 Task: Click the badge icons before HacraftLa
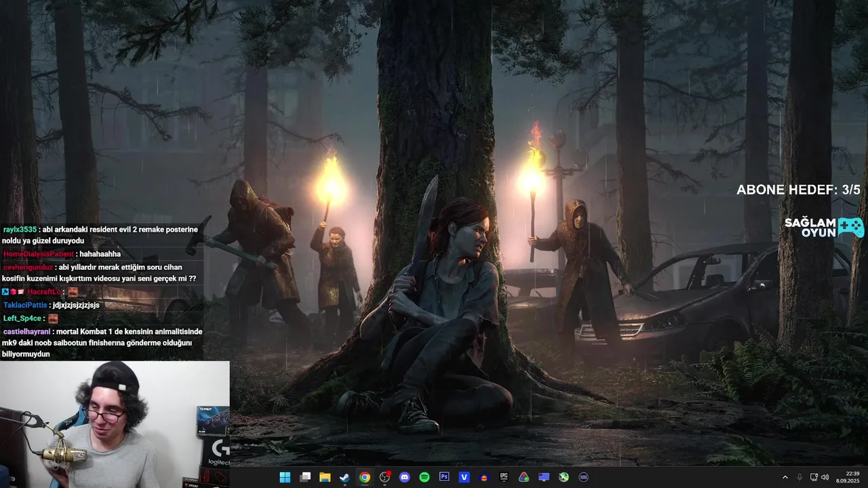(14, 291)
